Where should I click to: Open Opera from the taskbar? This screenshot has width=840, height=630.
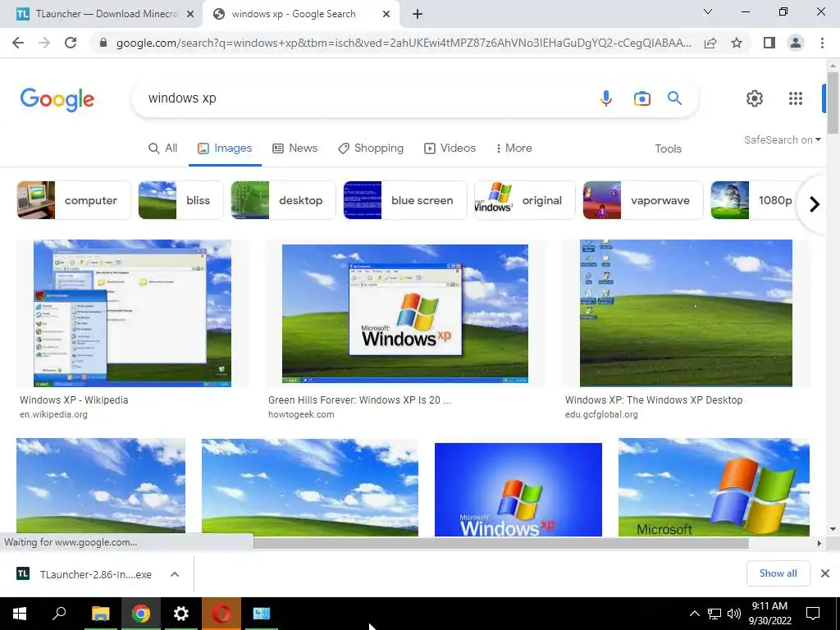pyautogui.click(x=221, y=614)
